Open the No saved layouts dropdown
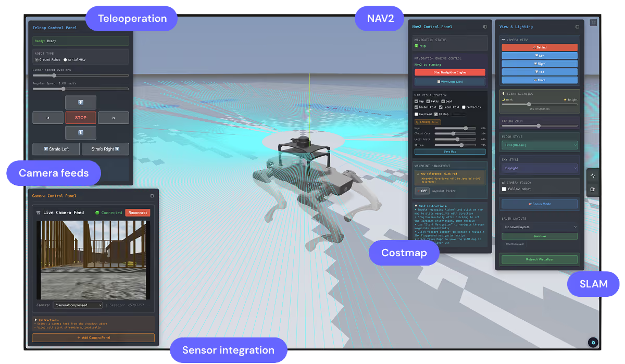The image size is (625, 364). (540, 227)
